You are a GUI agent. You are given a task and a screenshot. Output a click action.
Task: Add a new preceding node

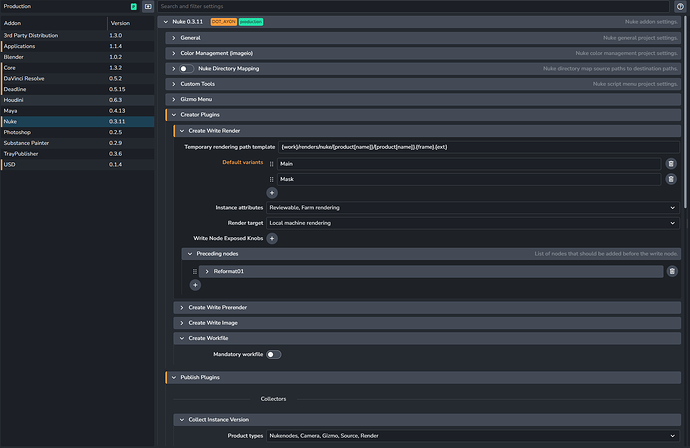point(195,285)
